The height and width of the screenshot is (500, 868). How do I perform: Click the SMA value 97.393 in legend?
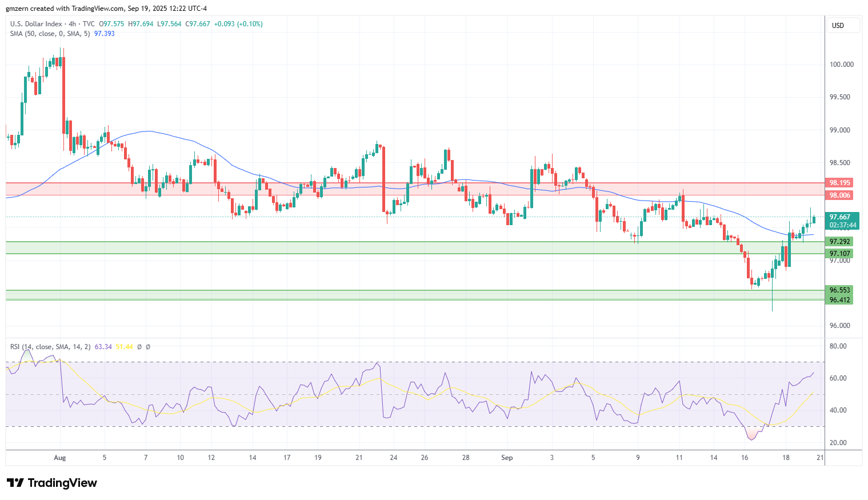point(104,34)
